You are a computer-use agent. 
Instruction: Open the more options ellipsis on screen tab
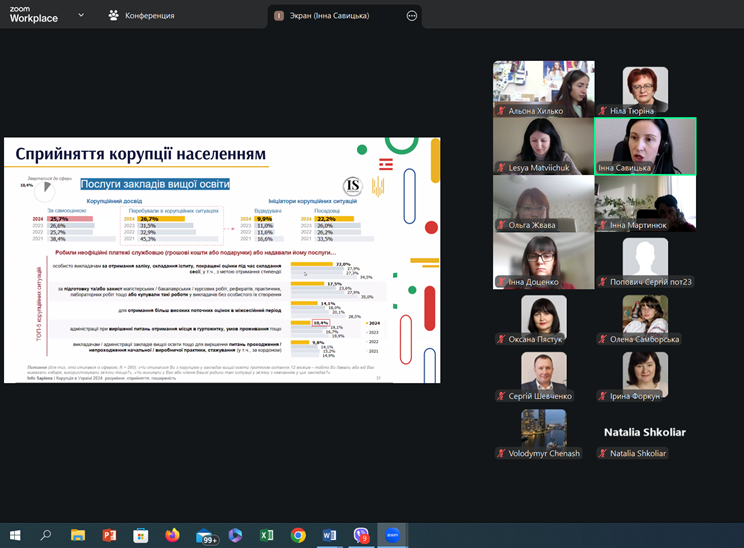[412, 16]
